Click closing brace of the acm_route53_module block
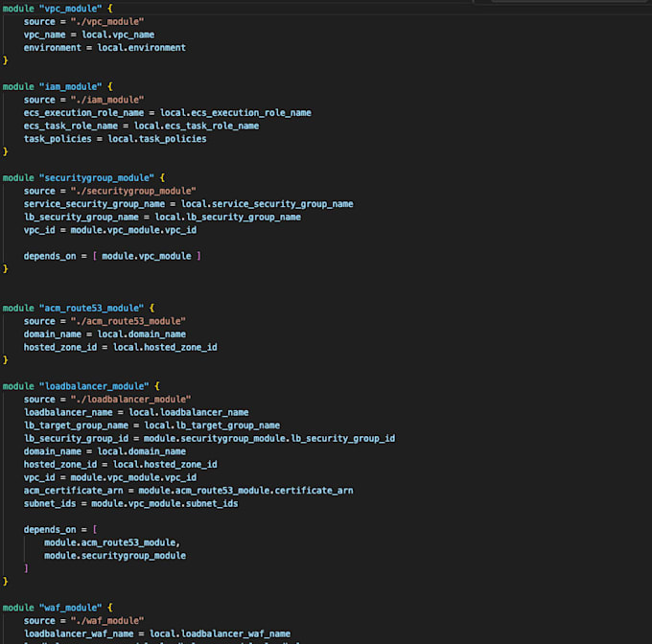Image resolution: width=652 pixels, height=644 pixels. coord(6,360)
